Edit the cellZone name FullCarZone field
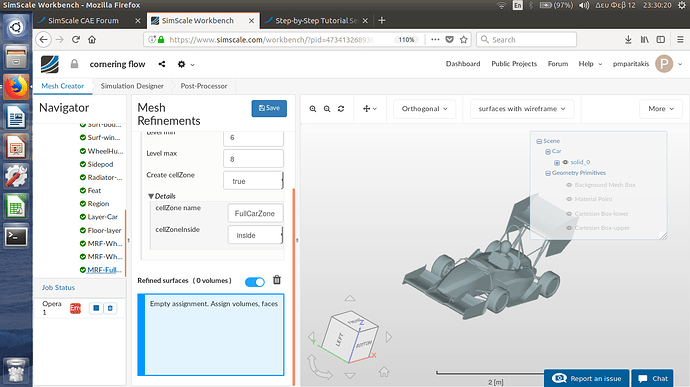This screenshot has width=690, height=387. click(x=255, y=213)
